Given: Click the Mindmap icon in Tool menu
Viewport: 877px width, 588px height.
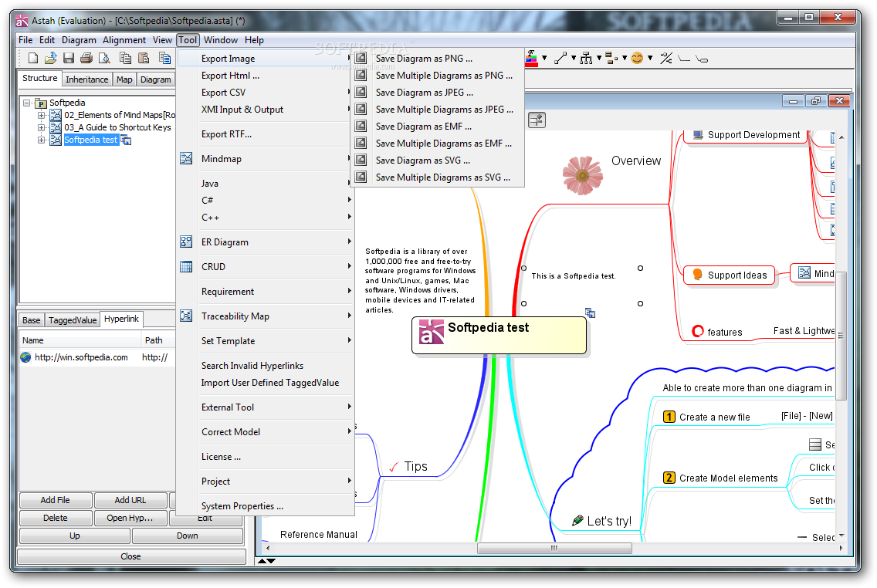Looking at the screenshot, I should click(x=186, y=158).
